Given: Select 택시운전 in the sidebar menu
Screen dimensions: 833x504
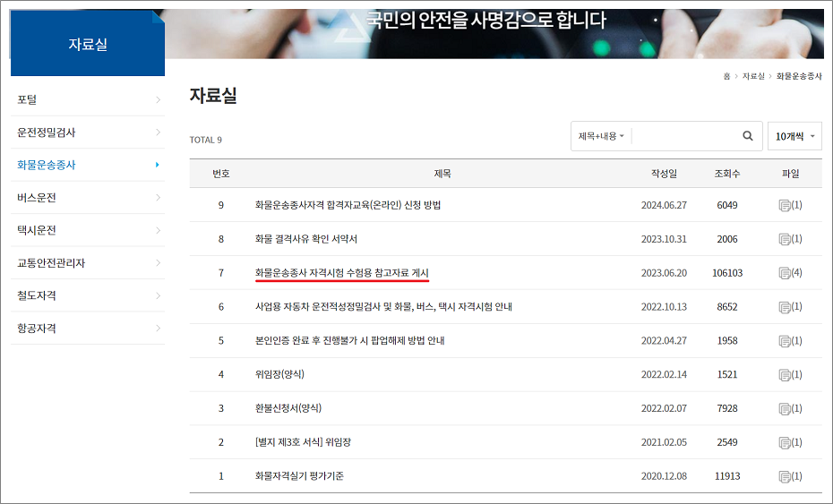Looking at the screenshot, I should pos(36,230).
